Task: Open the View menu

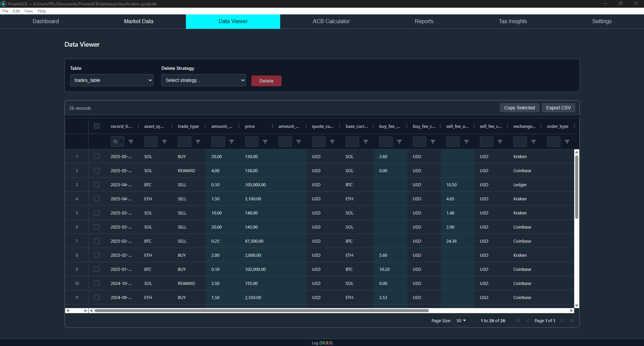Action: (x=28, y=11)
